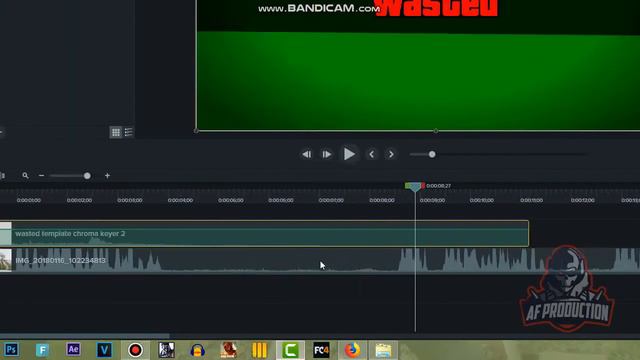Click the green in-point playhead handle

[x=407, y=186]
